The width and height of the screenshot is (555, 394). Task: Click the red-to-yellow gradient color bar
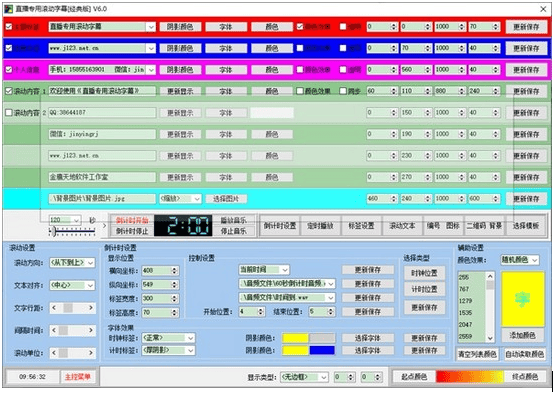point(469,377)
